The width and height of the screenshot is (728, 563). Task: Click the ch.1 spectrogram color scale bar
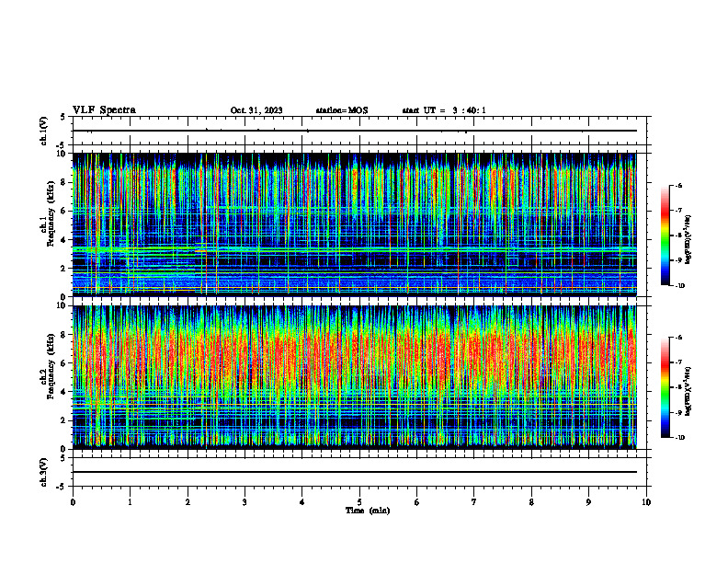(x=665, y=236)
